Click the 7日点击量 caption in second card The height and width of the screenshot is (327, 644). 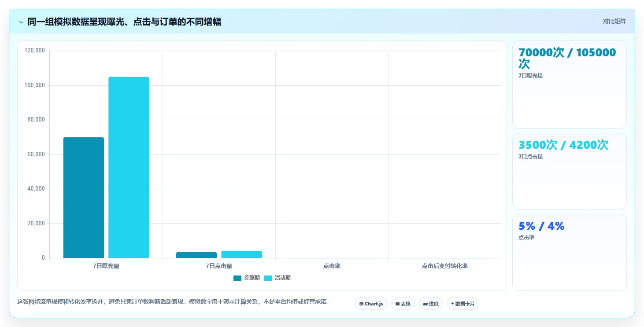pos(531,157)
